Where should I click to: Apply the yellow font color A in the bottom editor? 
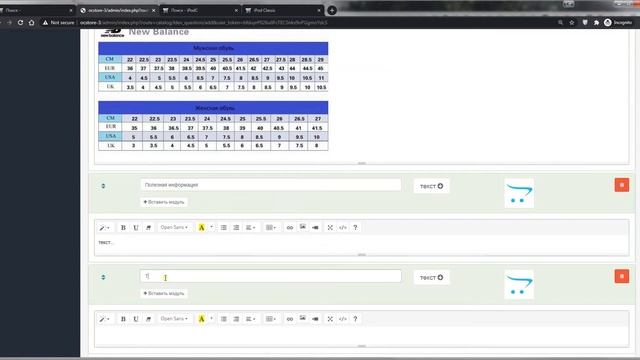pyautogui.click(x=201, y=319)
